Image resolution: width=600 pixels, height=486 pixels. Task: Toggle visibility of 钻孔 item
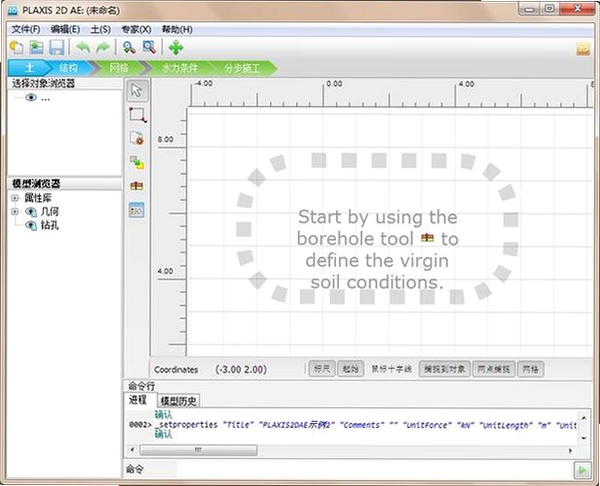31,225
